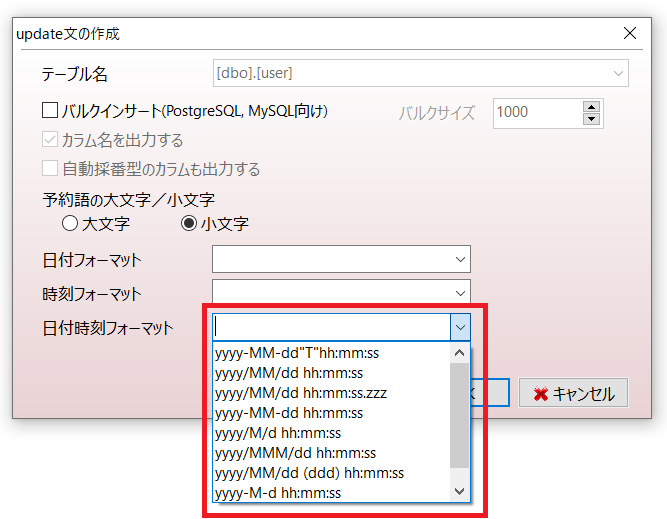The width and height of the screenshot is (667, 519).
Task: Choose yyyy/M/d hh:mm:ss format
Action: 331,433
